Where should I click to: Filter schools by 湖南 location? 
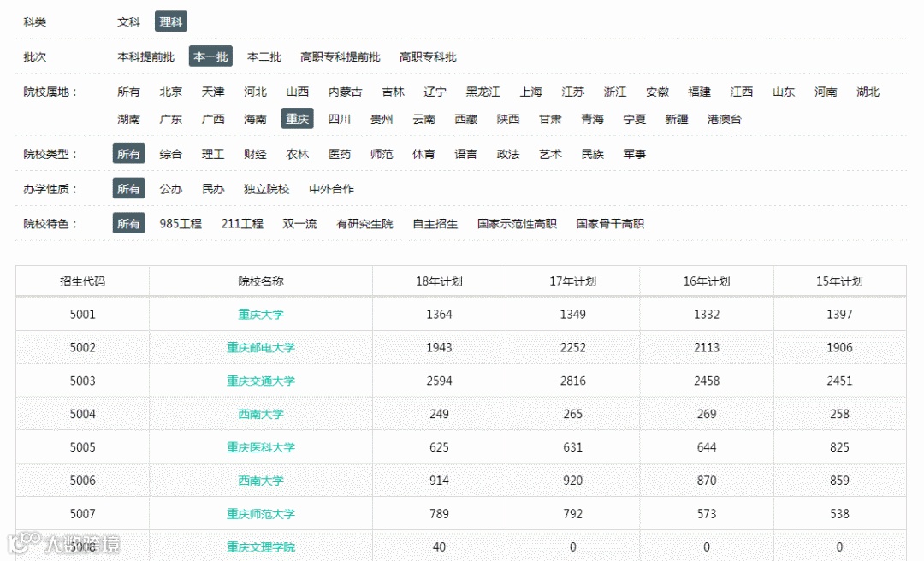point(128,119)
